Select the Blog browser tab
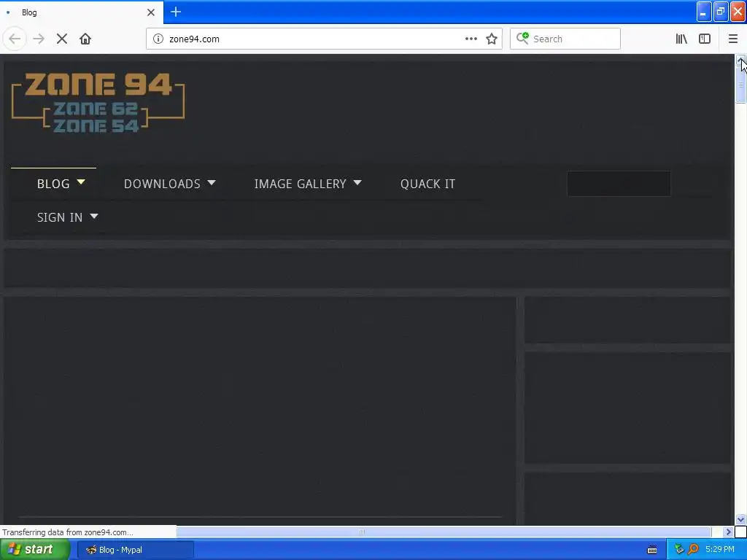This screenshot has width=747, height=560. click(81, 12)
